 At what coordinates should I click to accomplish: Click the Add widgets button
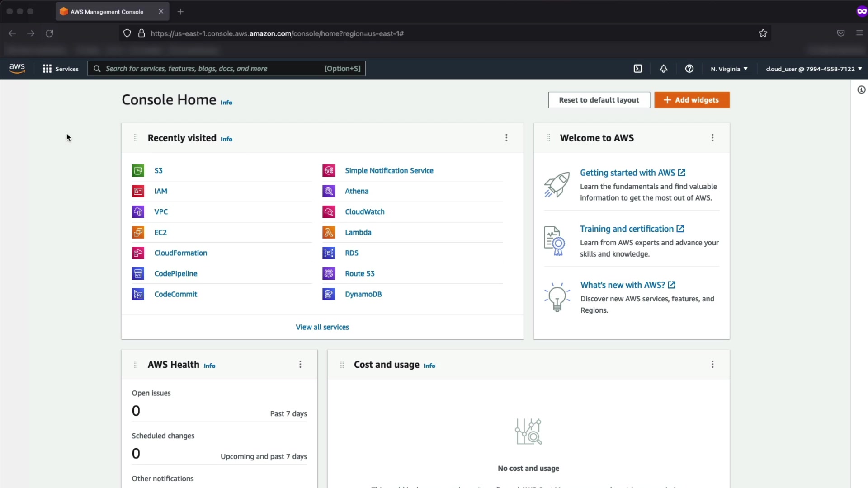(x=691, y=100)
